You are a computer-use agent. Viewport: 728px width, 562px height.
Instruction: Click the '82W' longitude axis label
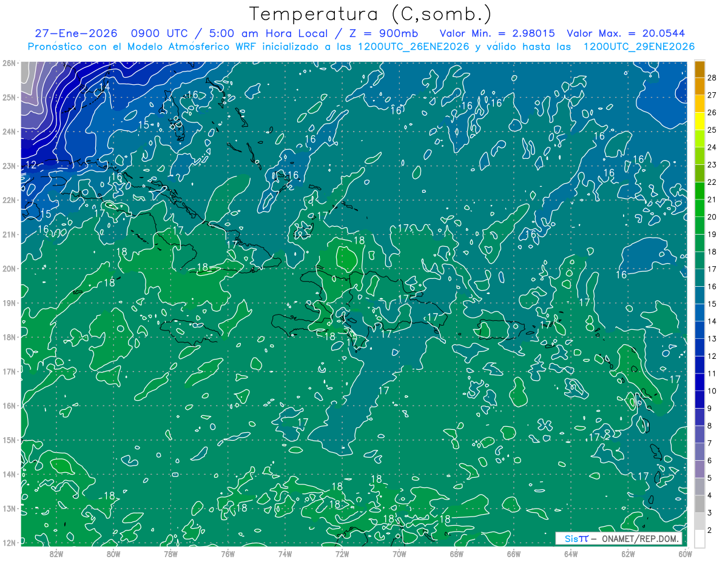[56, 554]
